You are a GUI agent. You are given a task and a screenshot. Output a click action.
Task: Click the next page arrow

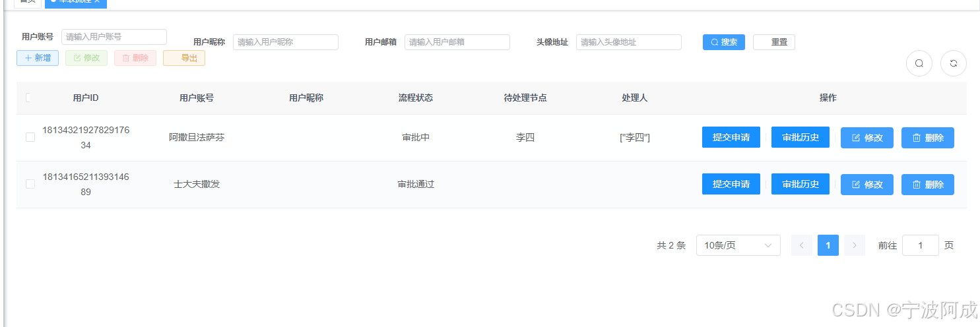855,245
